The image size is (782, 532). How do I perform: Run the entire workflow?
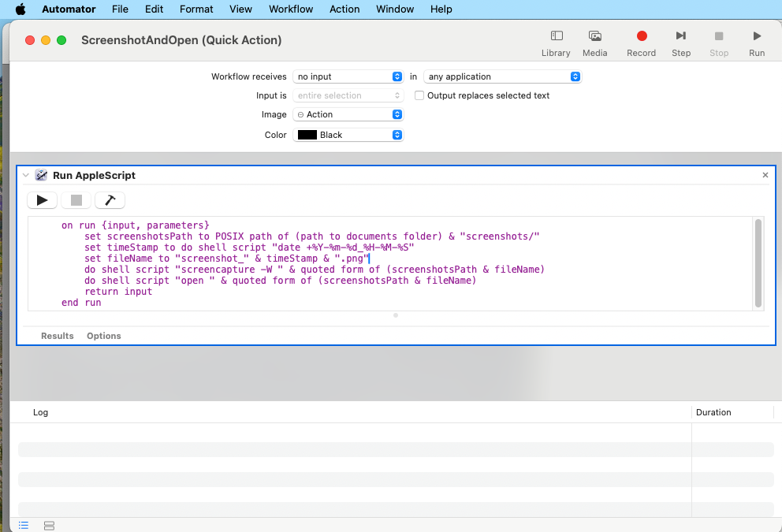[756, 37]
